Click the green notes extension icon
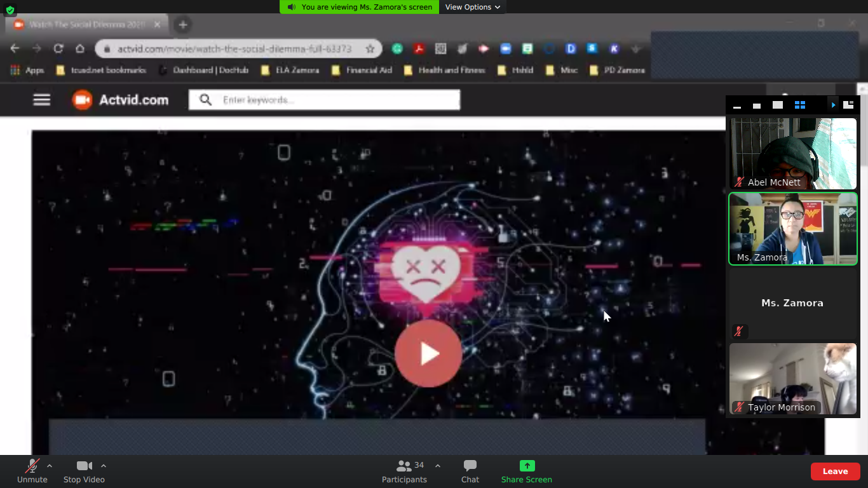 (x=527, y=48)
